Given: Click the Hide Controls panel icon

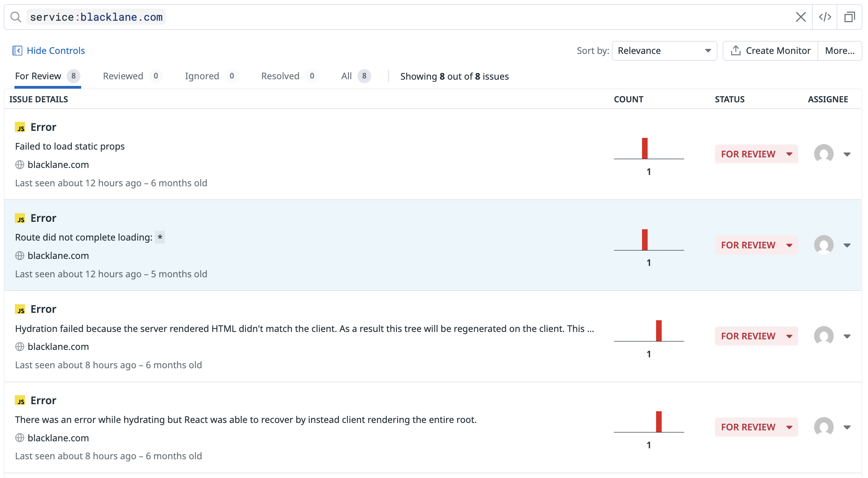Looking at the screenshot, I should coord(17,51).
